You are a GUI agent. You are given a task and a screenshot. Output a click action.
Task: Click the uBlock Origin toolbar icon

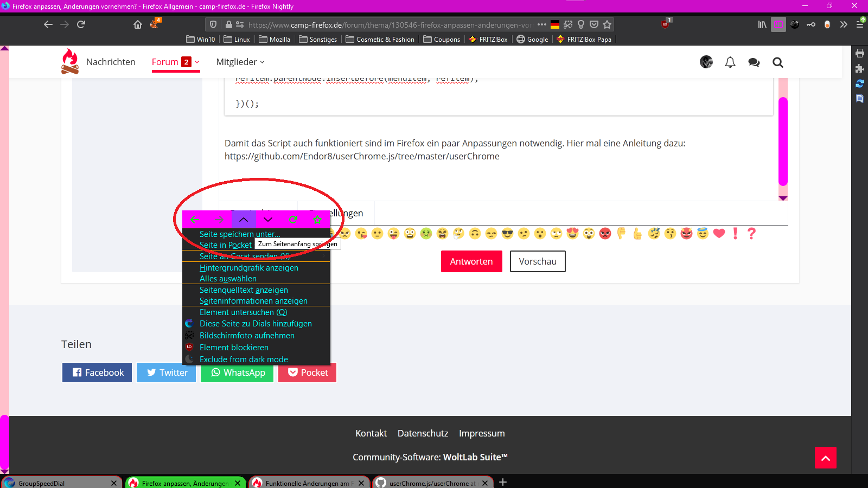[666, 24]
